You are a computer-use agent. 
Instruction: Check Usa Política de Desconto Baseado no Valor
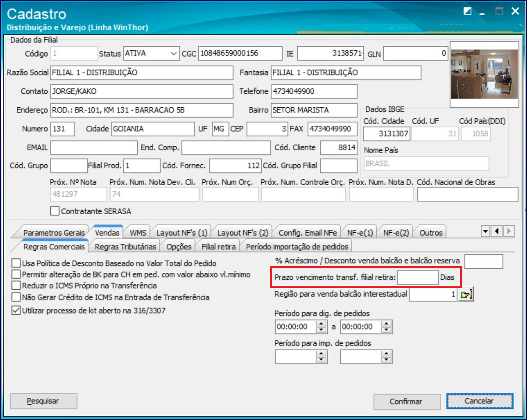pyautogui.click(x=16, y=263)
